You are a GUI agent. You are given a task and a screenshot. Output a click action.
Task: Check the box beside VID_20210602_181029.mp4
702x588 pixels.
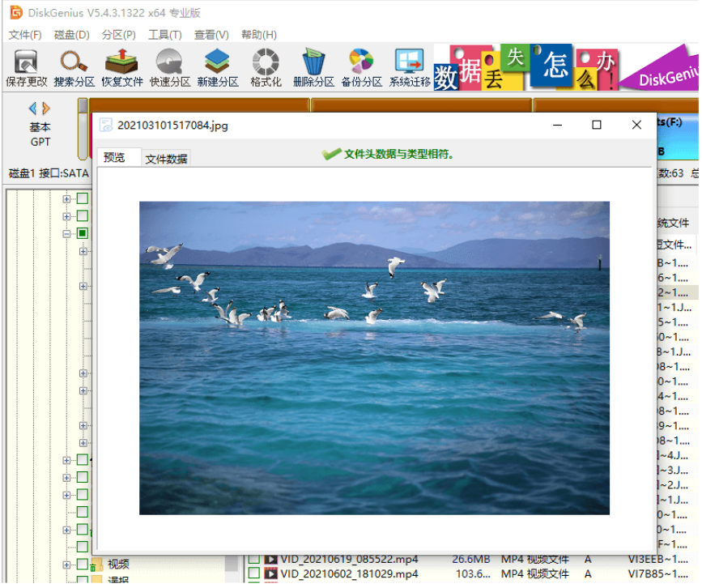[254, 574]
